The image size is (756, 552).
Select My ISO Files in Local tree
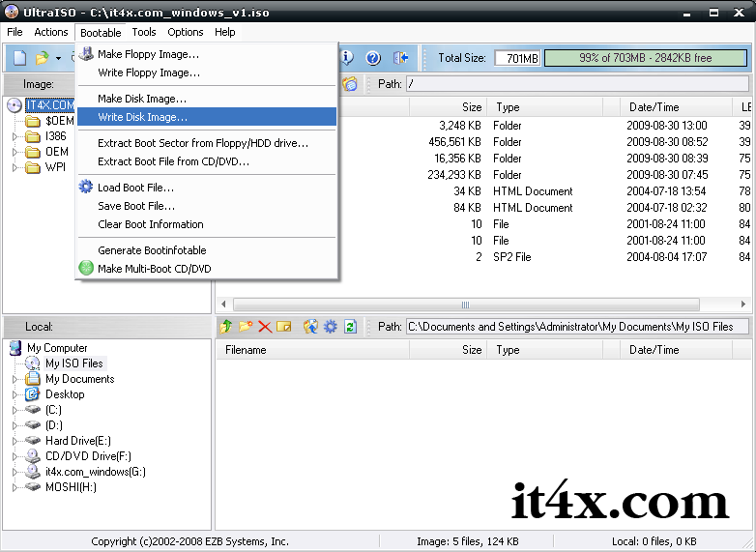click(x=74, y=363)
